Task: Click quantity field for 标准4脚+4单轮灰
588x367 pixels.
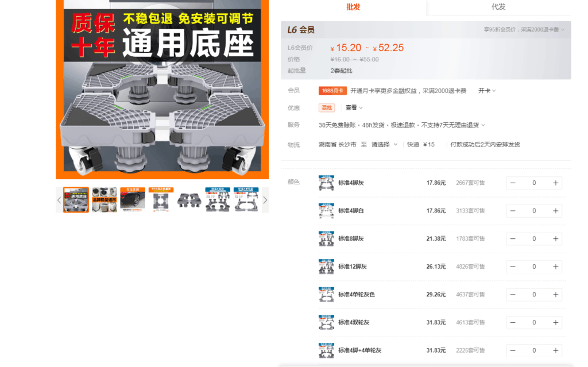Action: click(x=534, y=350)
